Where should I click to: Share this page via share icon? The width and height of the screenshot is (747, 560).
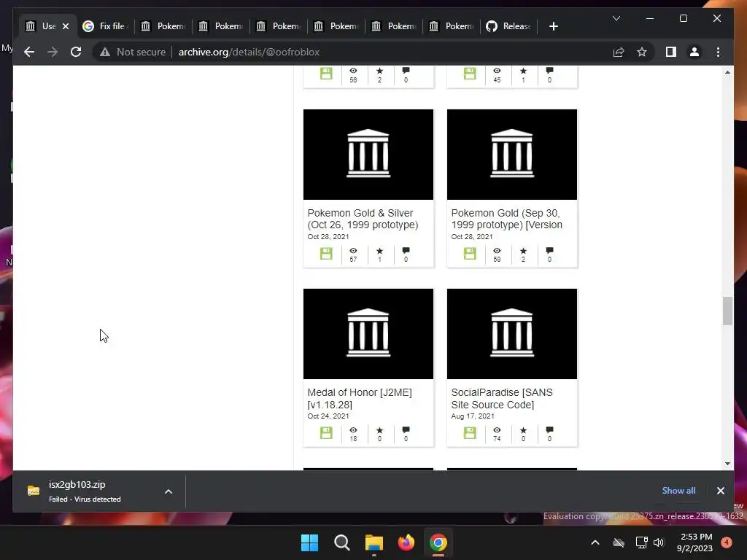click(x=619, y=52)
